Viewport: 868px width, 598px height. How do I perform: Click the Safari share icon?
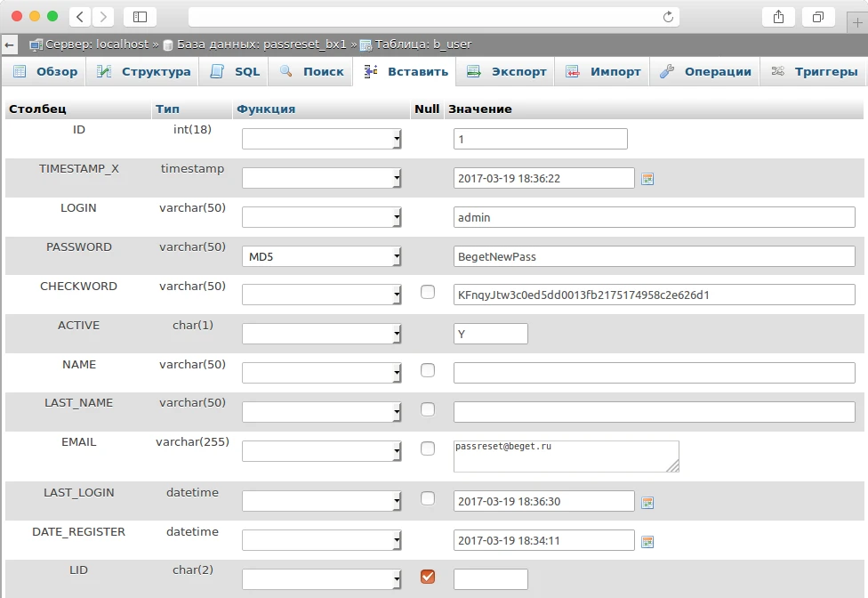tap(778, 17)
